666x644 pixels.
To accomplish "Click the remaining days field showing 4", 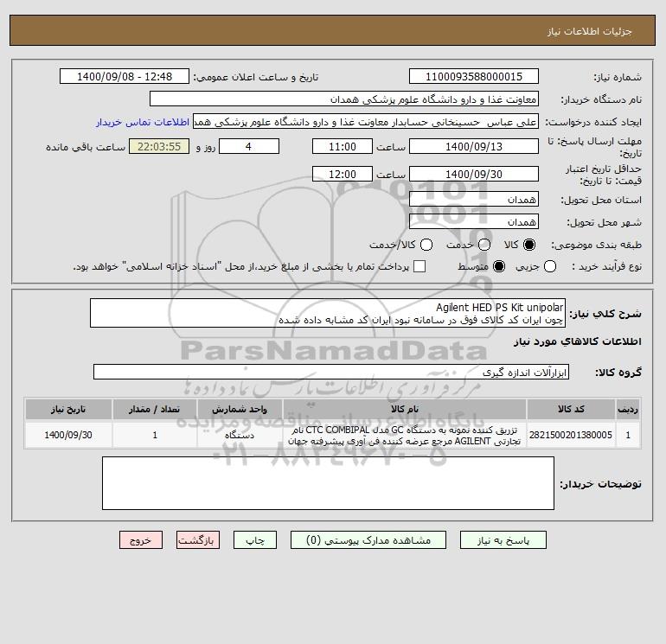I will point(249,146).
